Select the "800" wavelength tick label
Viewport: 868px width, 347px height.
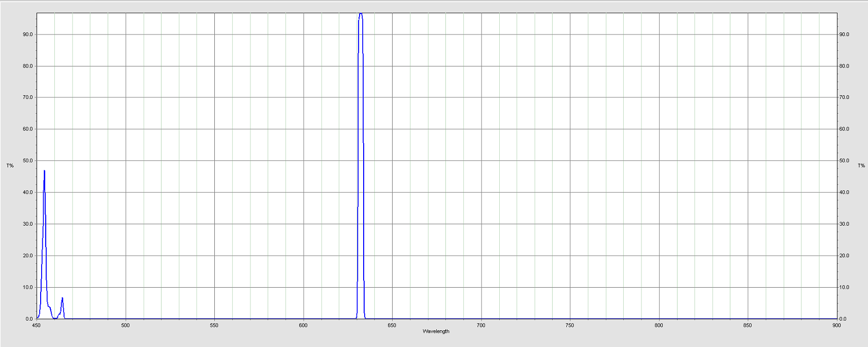tap(659, 325)
